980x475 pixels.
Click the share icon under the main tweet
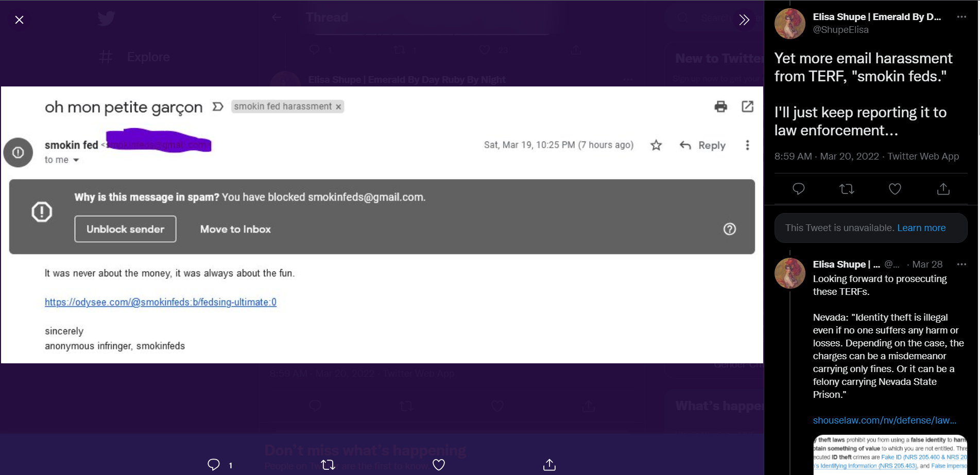click(943, 189)
